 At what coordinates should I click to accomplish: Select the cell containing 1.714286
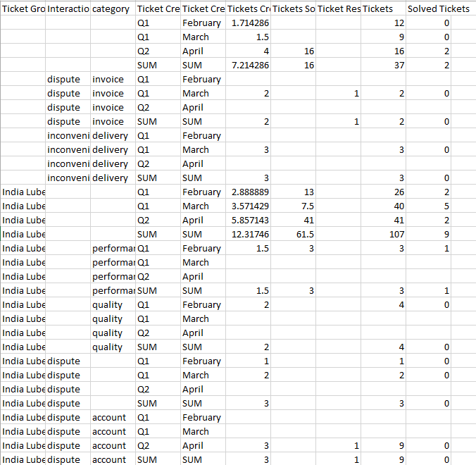click(249, 23)
